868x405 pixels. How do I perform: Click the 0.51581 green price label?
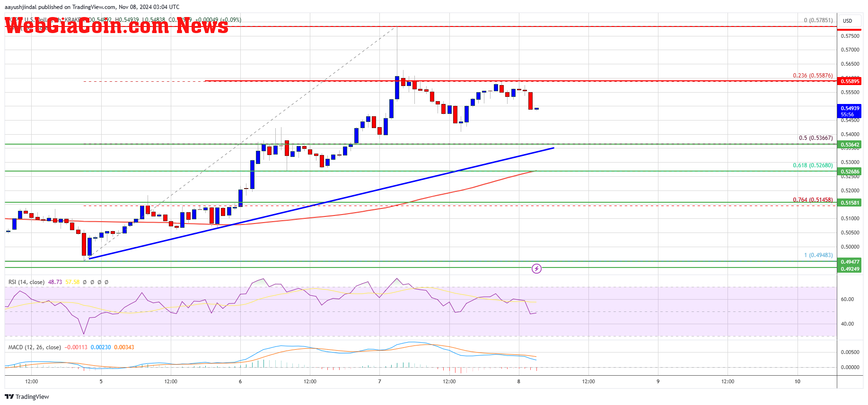[850, 203]
